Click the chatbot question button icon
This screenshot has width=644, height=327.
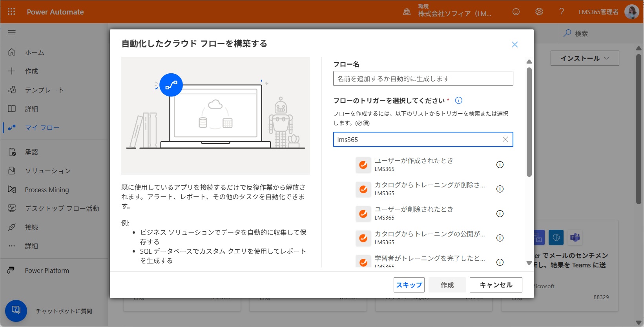pyautogui.click(x=16, y=311)
